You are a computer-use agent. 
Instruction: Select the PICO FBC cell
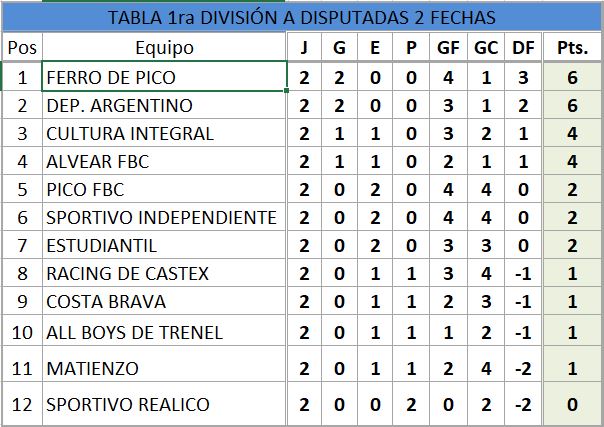point(164,189)
